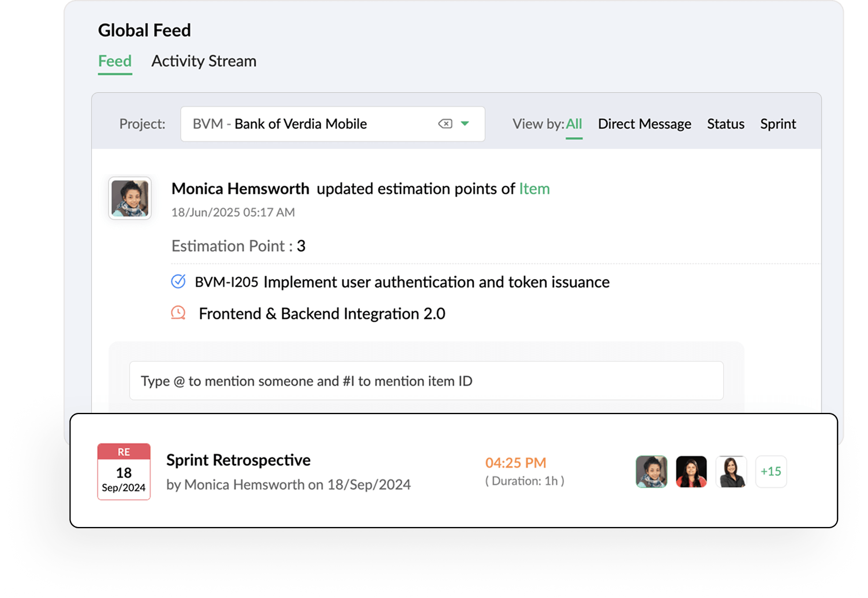The image size is (868, 598).
Task: Switch View by filter to All
Action: 574,123
